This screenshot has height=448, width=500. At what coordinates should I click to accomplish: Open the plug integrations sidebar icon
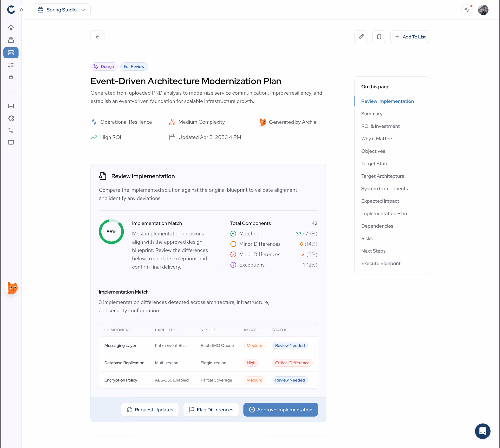click(11, 77)
